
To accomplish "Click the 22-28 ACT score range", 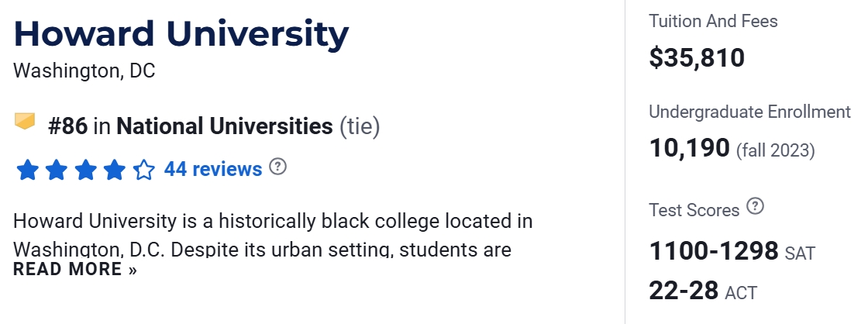I will coord(683,291).
